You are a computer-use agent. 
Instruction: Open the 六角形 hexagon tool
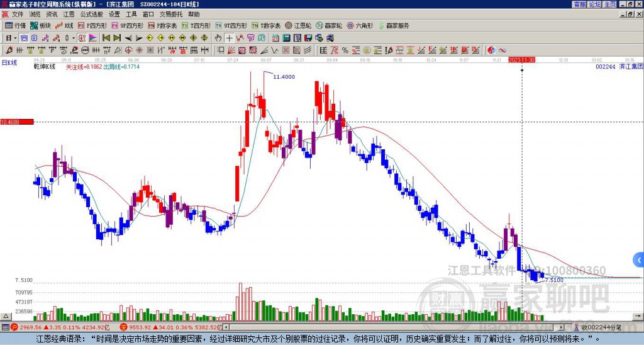360,25
